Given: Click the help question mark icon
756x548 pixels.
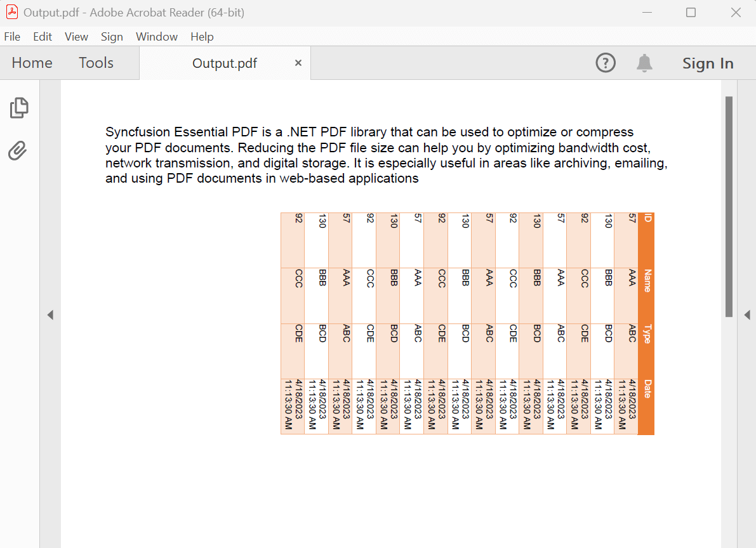Looking at the screenshot, I should (606, 62).
